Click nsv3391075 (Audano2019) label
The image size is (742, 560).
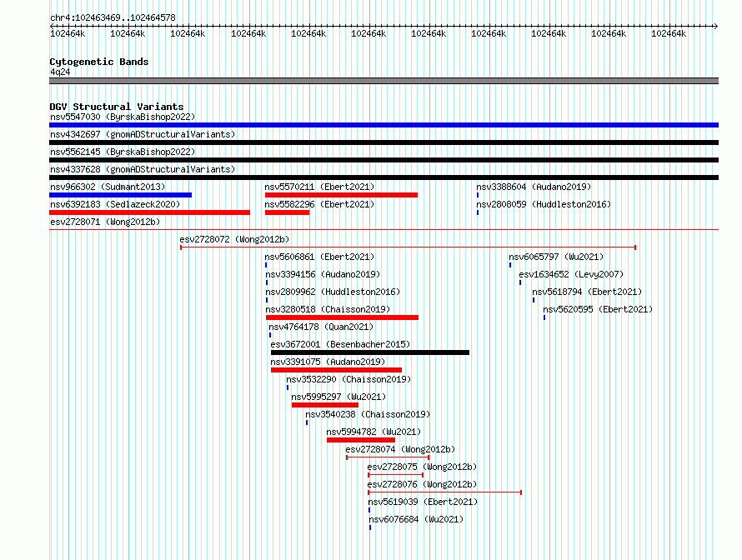[x=328, y=362]
